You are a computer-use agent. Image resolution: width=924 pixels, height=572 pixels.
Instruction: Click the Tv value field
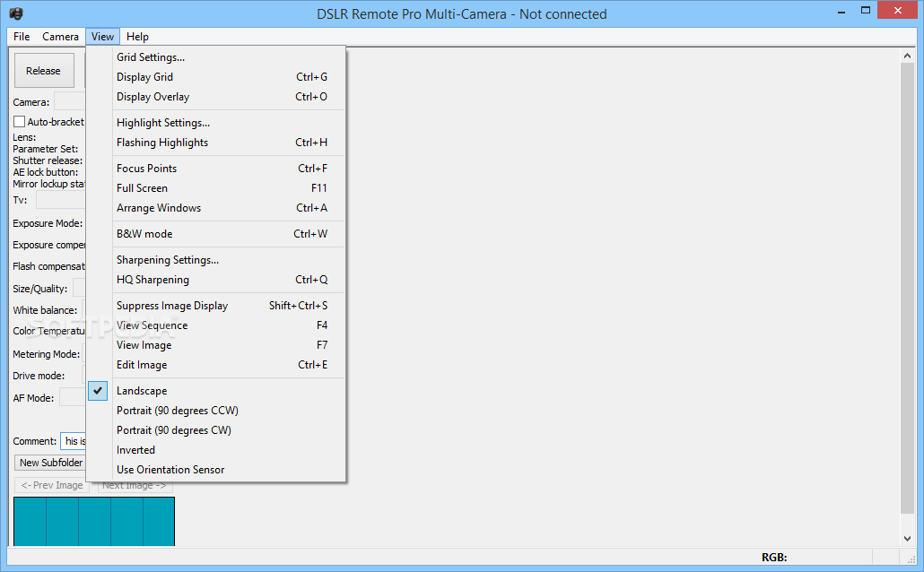coord(61,200)
